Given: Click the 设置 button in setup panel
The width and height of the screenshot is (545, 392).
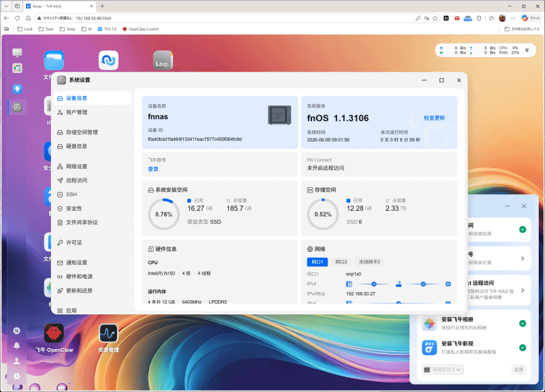Looking at the screenshot, I should (518, 370).
